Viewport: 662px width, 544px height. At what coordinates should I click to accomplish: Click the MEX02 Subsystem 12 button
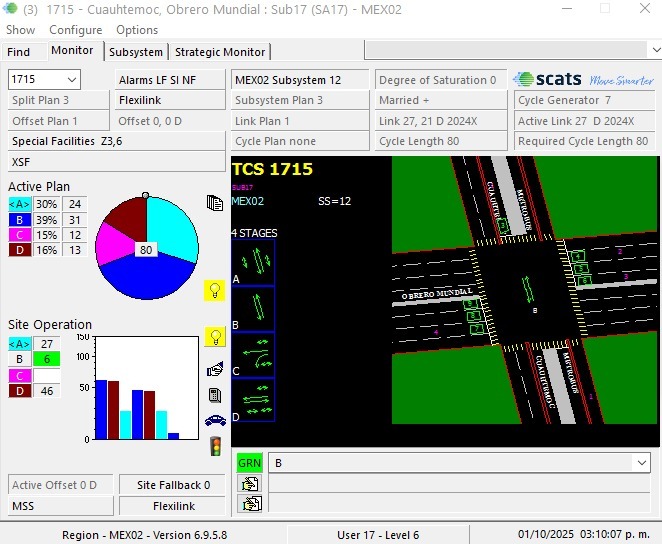[x=300, y=80]
